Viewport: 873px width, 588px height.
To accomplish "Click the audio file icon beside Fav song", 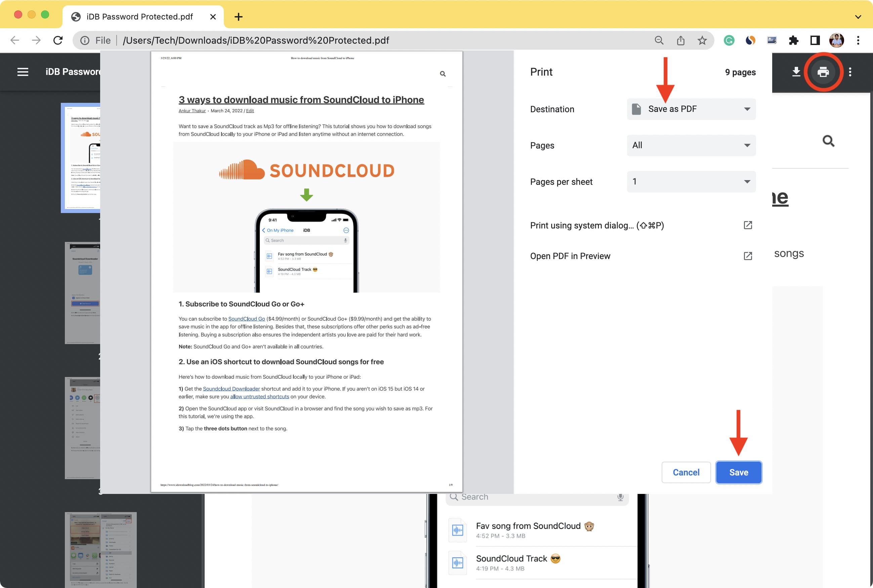I will [457, 530].
